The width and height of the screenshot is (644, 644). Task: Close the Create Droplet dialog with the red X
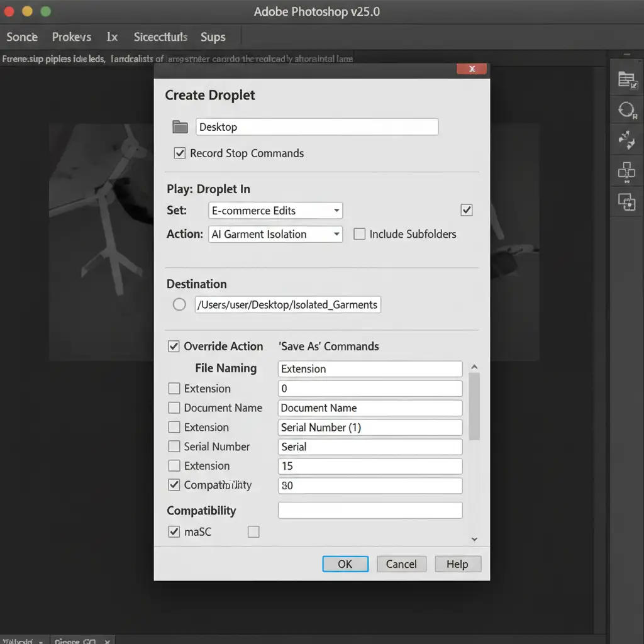tap(472, 69)
